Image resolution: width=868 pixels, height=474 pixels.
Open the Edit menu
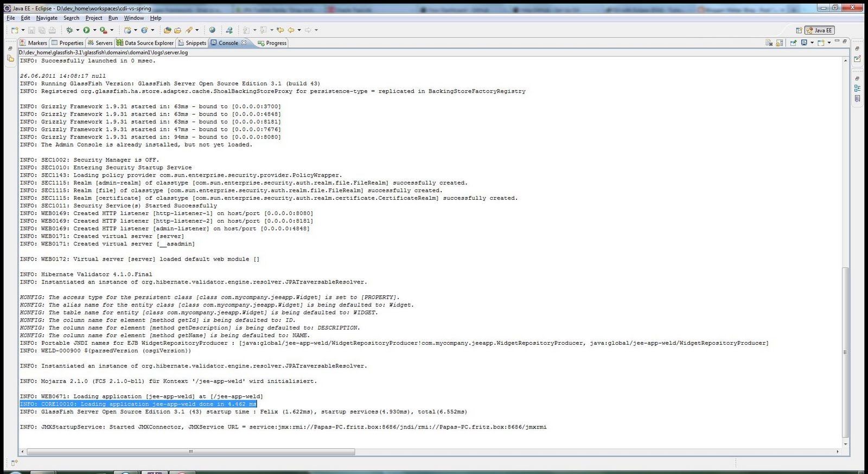point(25,18)
